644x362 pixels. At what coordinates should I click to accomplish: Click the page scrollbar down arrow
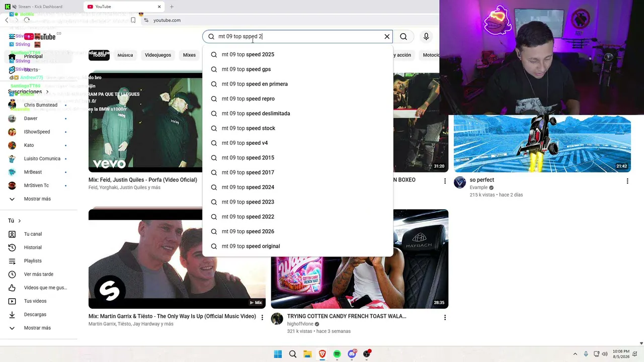[x=641, y=343]
